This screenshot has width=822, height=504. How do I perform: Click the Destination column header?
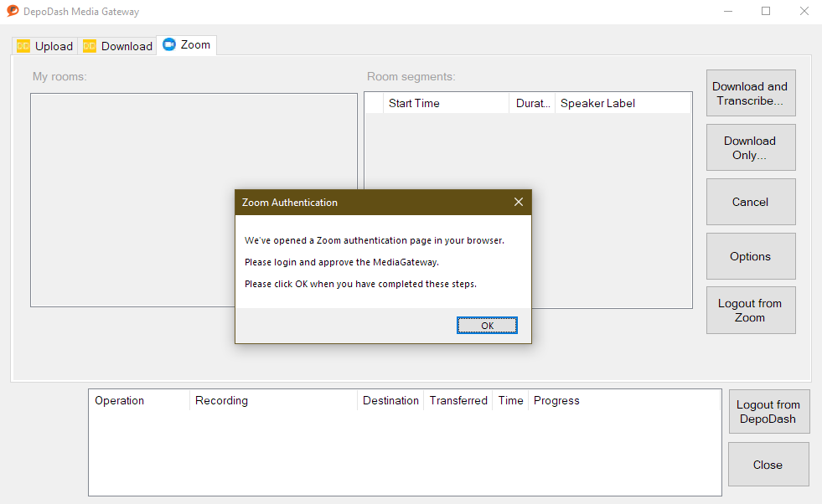coord(390,401)
